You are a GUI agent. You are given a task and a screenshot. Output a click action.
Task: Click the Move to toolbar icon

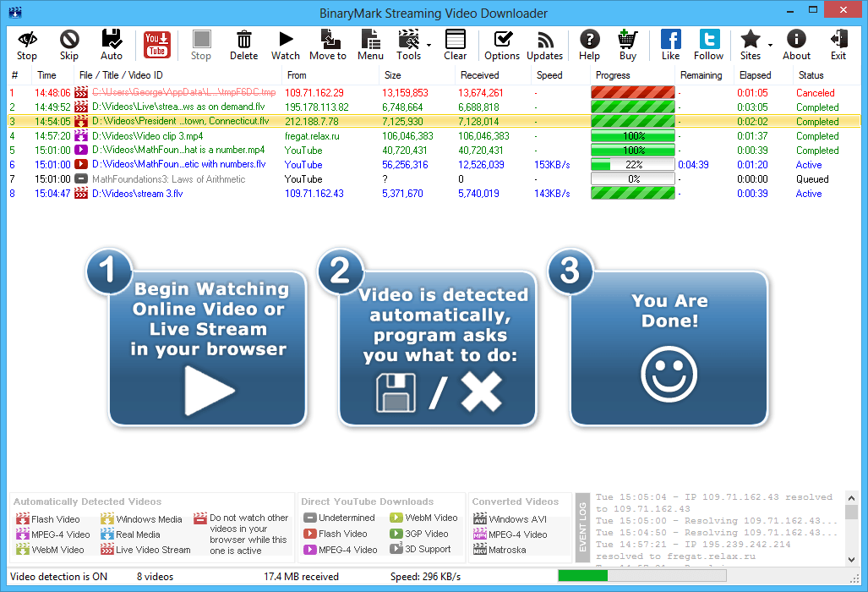330,39
